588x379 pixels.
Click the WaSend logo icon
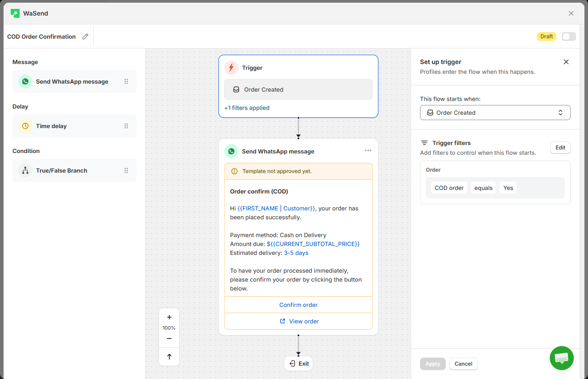[15, 13]
